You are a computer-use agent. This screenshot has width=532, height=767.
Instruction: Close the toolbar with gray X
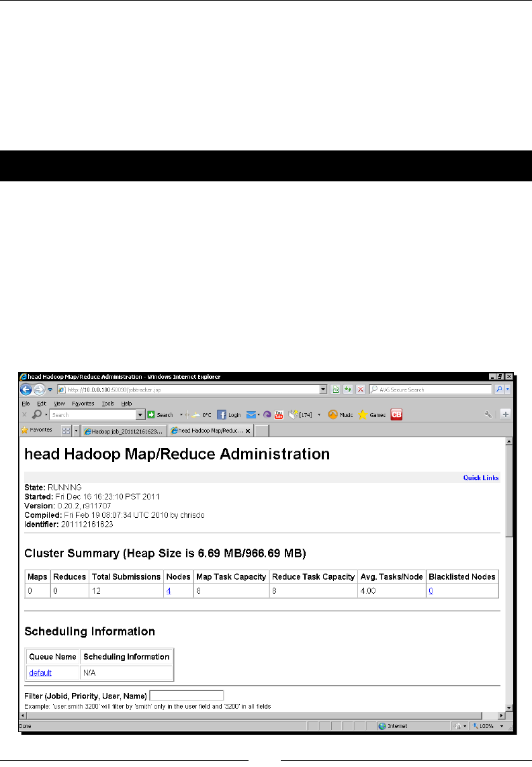24,414
